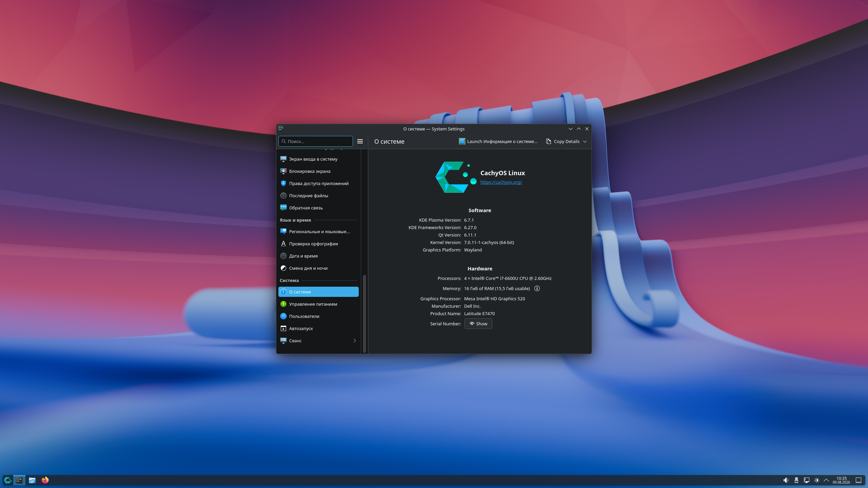Open the brightness and color tray icon
The height and width of the screenshot is (488, 868).
tap(817, 480)
